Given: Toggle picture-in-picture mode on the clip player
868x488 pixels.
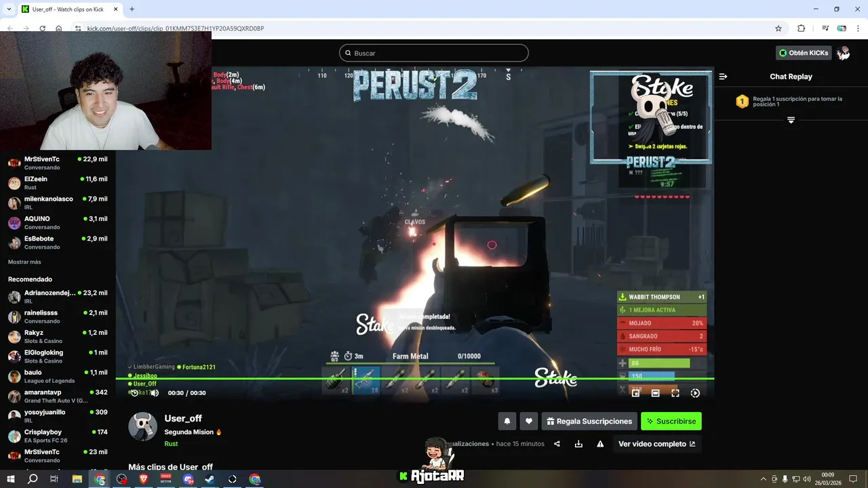Looking at the screenshot, I should pyautogui.click(x=635, y=393).
